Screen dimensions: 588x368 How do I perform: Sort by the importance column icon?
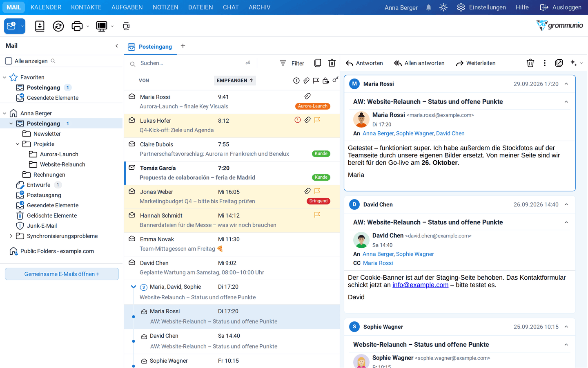coord(296,81)
